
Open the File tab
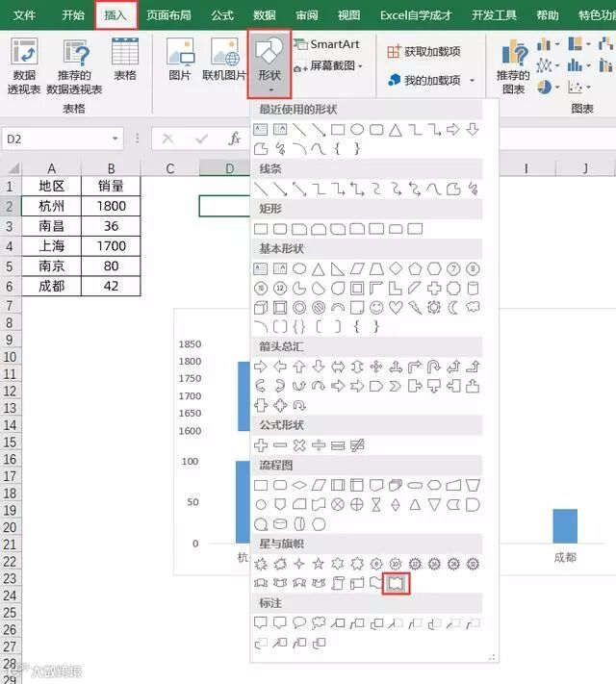24,15
